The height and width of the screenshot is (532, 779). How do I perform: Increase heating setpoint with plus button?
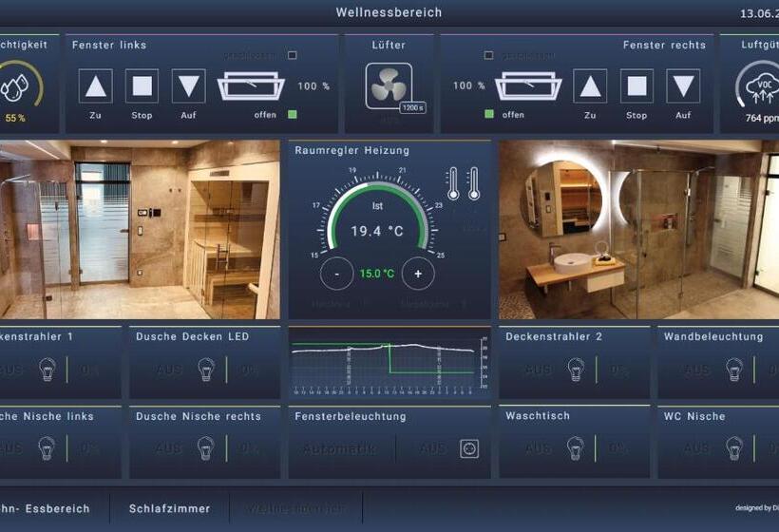[418, 274]
